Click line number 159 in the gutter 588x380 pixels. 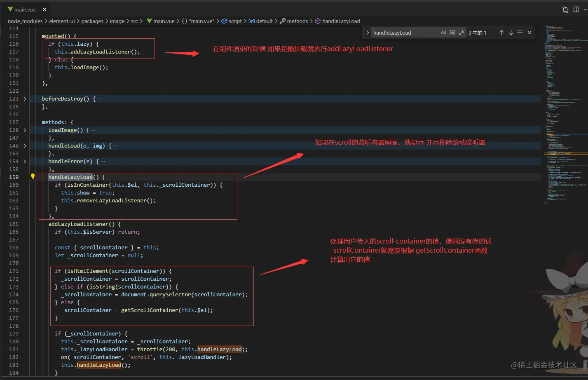[14, 177]
